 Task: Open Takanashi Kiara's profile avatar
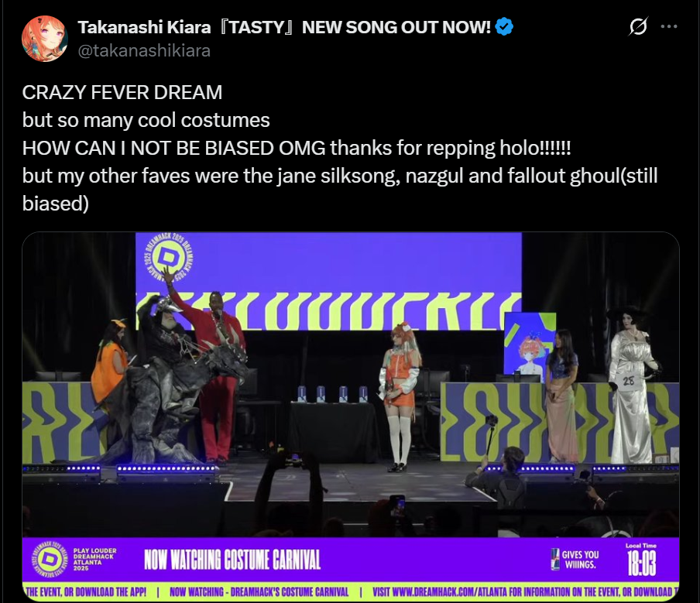(45, 39)
